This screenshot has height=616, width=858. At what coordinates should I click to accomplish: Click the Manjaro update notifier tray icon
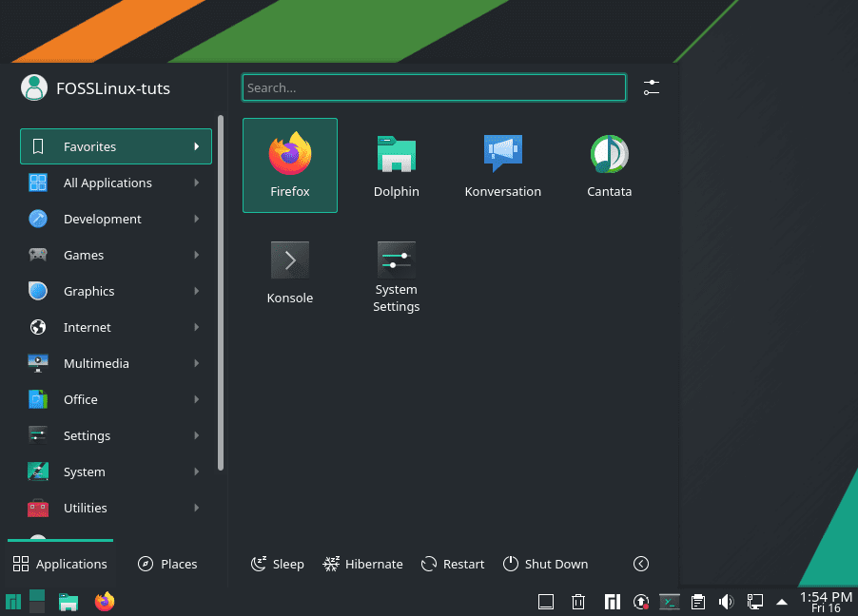point(640,602)
